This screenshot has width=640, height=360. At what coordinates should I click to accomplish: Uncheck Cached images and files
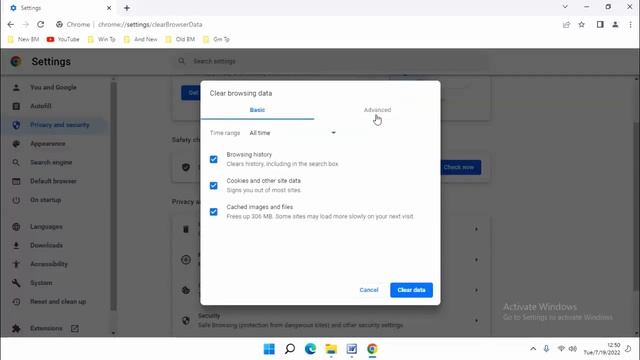(x=213, y=212)
